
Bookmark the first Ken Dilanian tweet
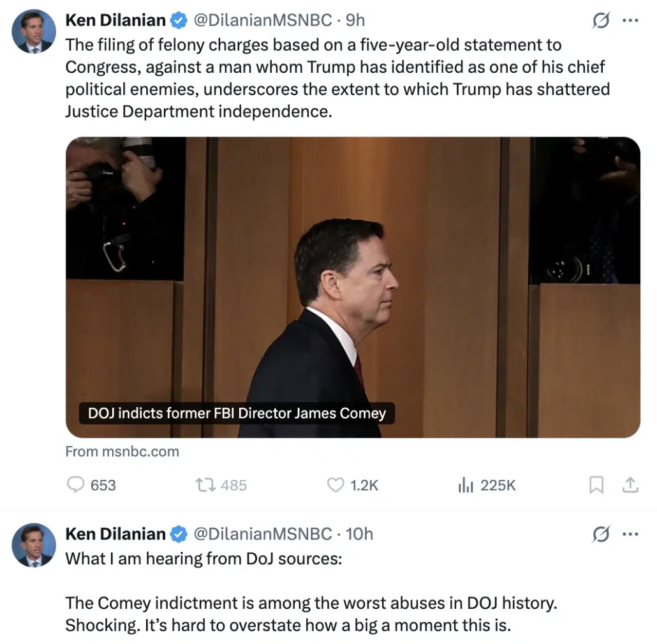(x=596, y=485)
